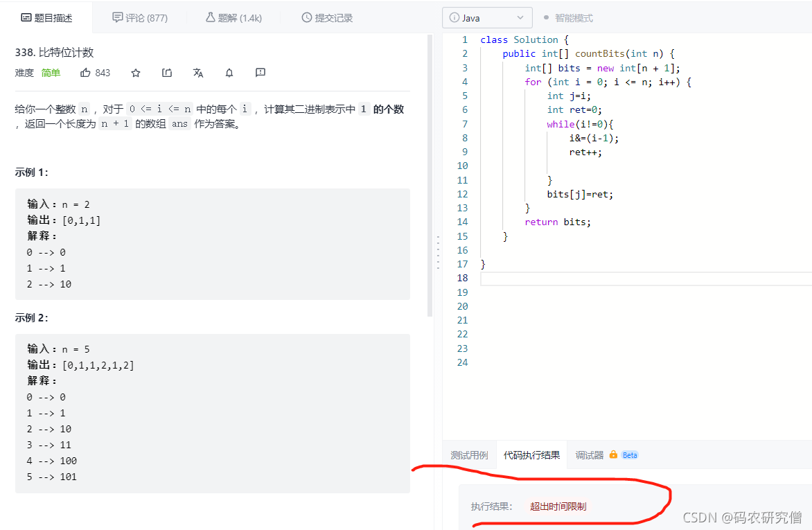Click code line 'return bits;'
This screenshot has width=812, height=530.
pos(558,222)
